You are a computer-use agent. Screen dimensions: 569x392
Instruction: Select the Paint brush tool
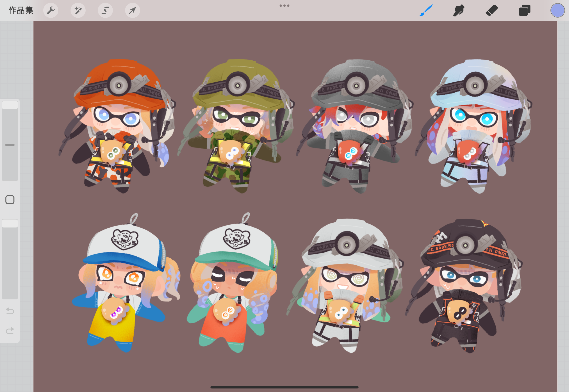tap(426, 10)
